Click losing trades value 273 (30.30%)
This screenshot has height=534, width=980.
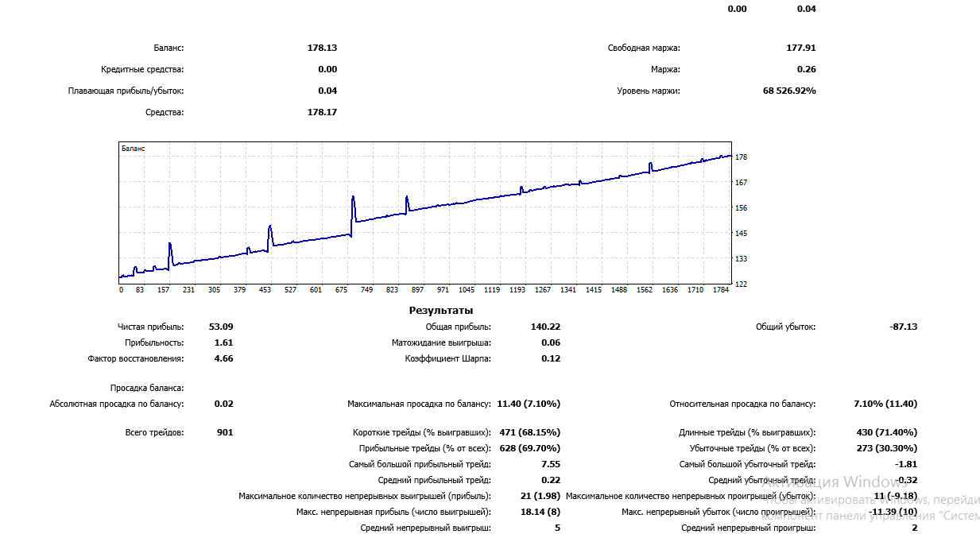coord(886,448)
